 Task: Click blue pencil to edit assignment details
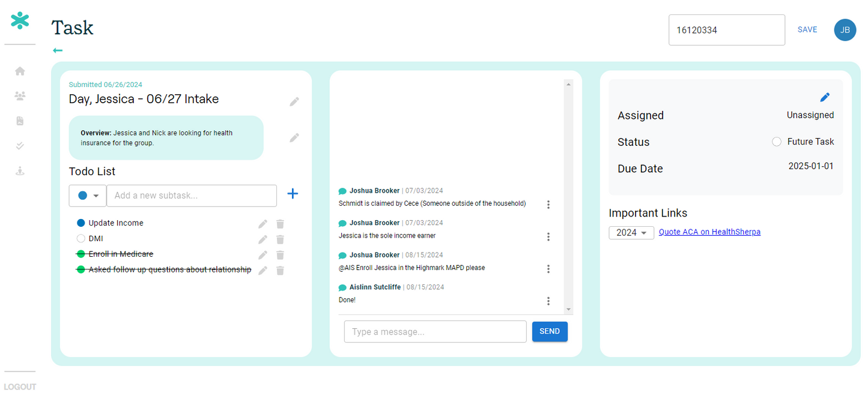[825, 97]
